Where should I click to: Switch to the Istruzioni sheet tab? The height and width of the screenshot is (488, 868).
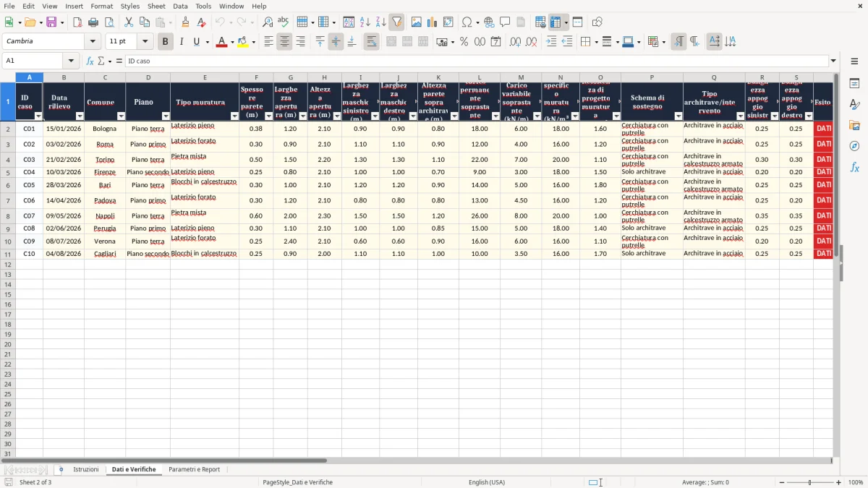coord(86,469)
